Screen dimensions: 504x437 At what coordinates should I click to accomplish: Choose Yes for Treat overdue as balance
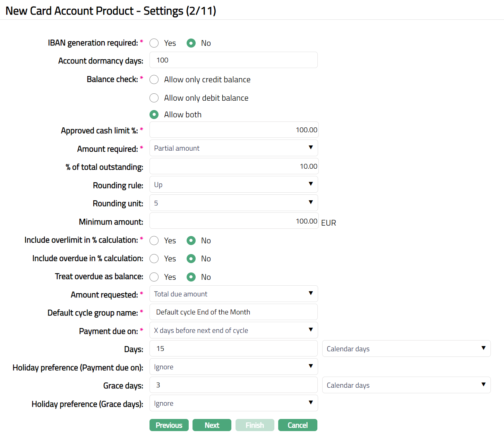(x=154, y=277)
